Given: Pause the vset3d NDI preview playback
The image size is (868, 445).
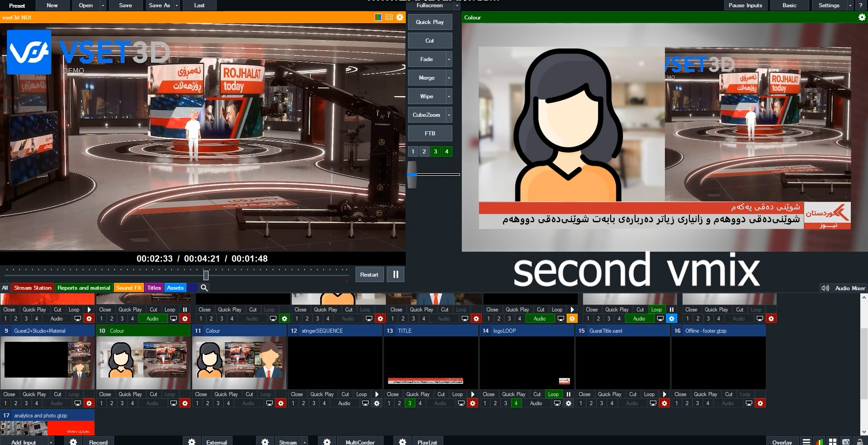Looking at the screenshot, I should (x=396, y=274).
